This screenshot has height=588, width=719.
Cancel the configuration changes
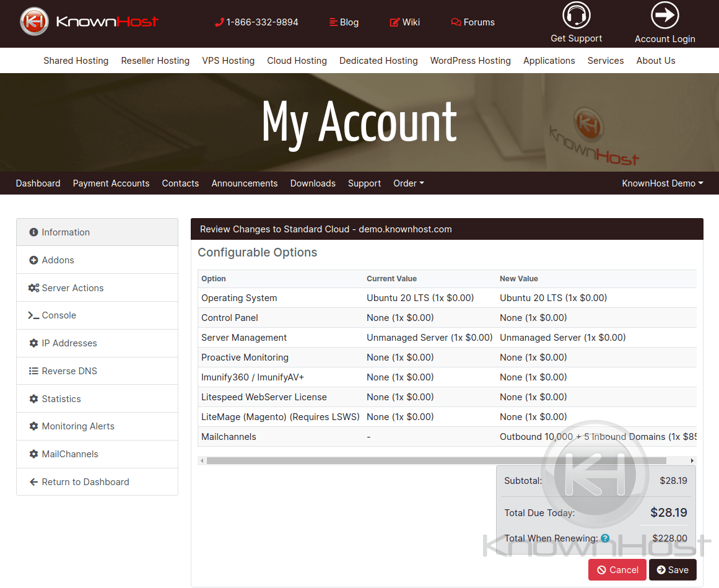(x=617, y=569)
